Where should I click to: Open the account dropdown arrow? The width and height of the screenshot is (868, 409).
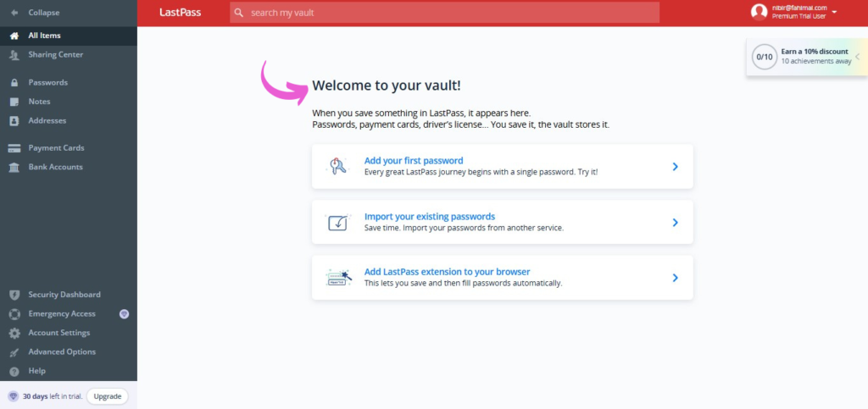pyautogui.click(x=834, y=12)
